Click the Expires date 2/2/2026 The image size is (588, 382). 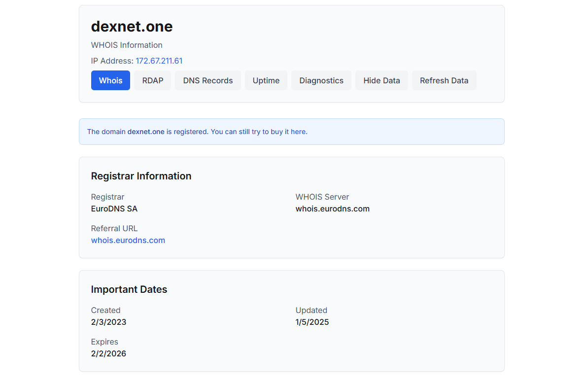[108, 353]
